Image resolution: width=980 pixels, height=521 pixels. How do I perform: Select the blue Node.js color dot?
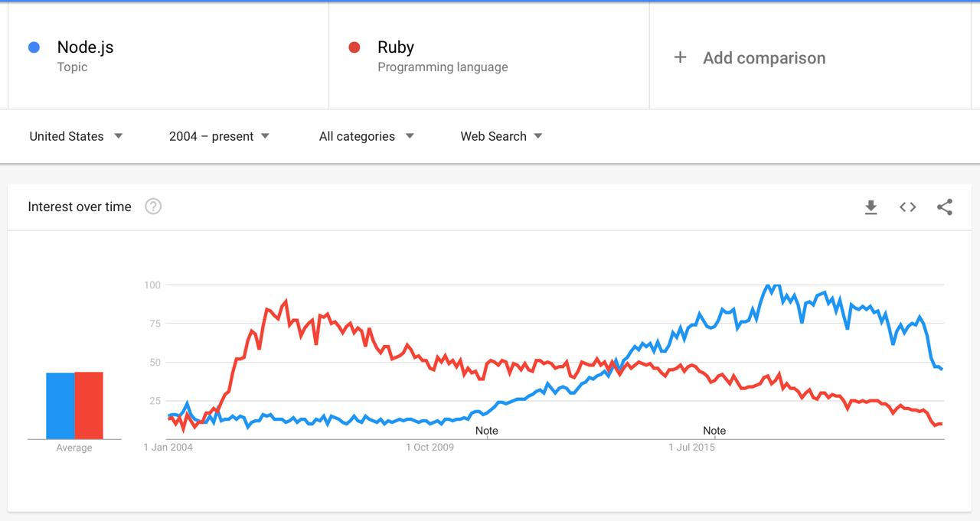click(x=34, y=47)
